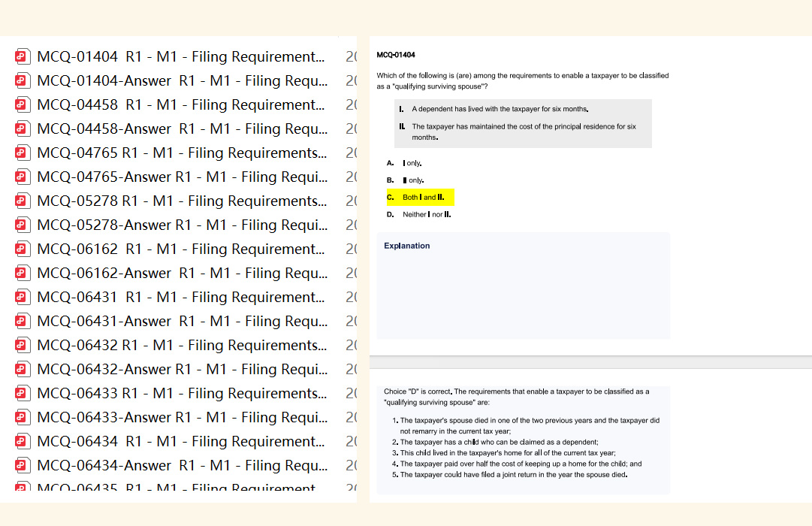The width and height of the screenshot is (812, 526).
Task: Click the MCQ-01404 title in the preview pane
Action: pyautogui.click(x=396, y=55)
